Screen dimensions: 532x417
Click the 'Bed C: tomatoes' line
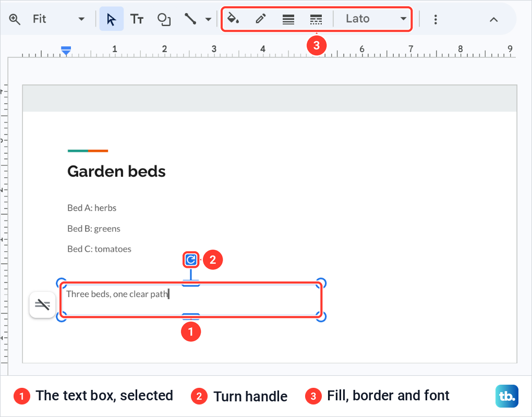point(100,249)
